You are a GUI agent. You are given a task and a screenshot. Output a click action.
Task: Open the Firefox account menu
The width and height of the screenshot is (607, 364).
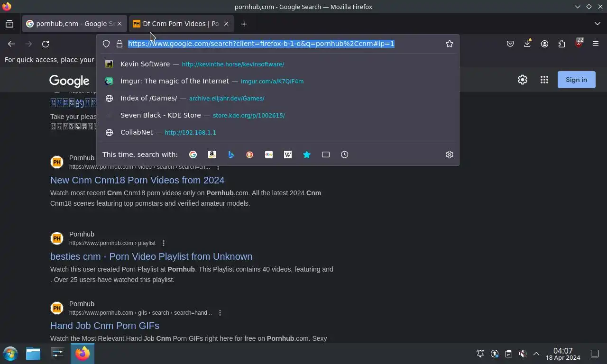click(544, 44)
